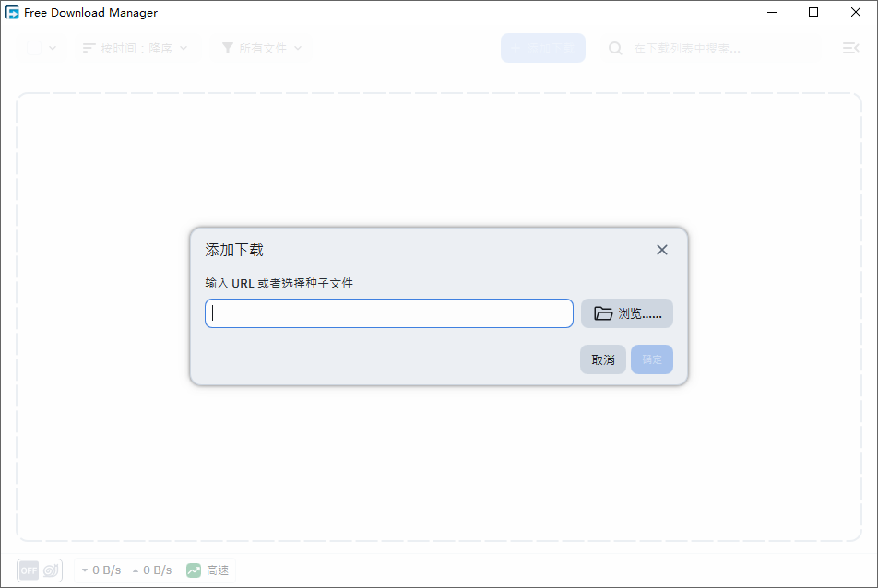This screenshot has width=878, height=588.
Task: Expand the selection dropdown arrow near the checkbox
Action: 52,48
